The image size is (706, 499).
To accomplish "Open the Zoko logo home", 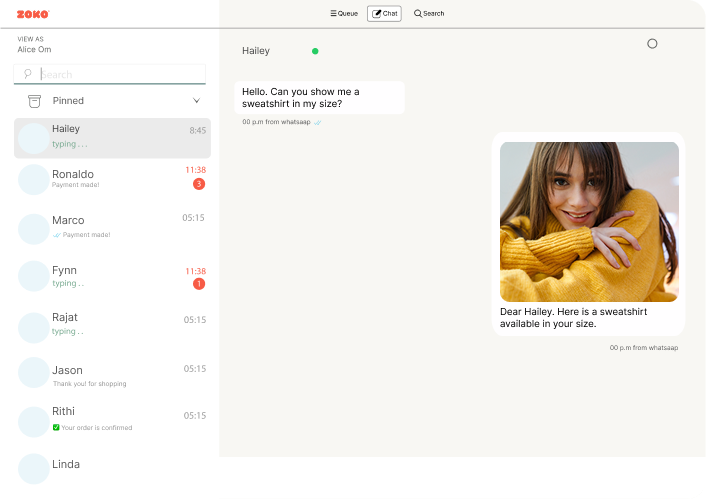I will (33, 14).
